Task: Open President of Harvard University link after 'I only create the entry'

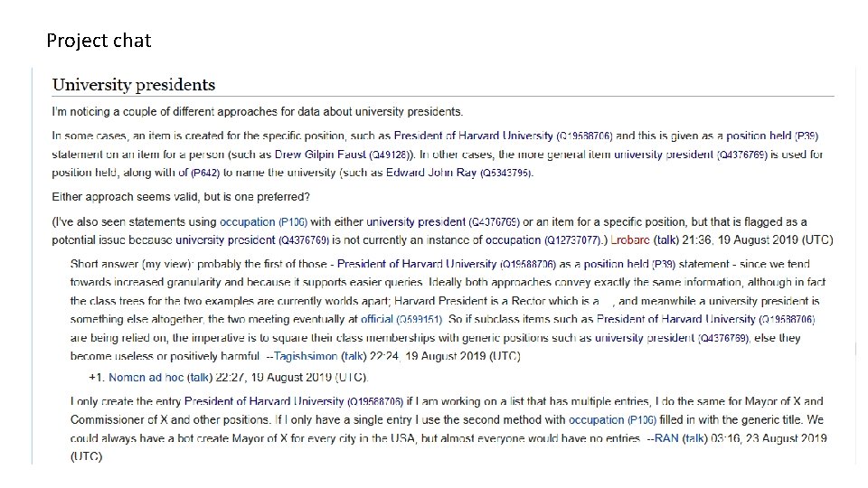Action: [293, 401]
